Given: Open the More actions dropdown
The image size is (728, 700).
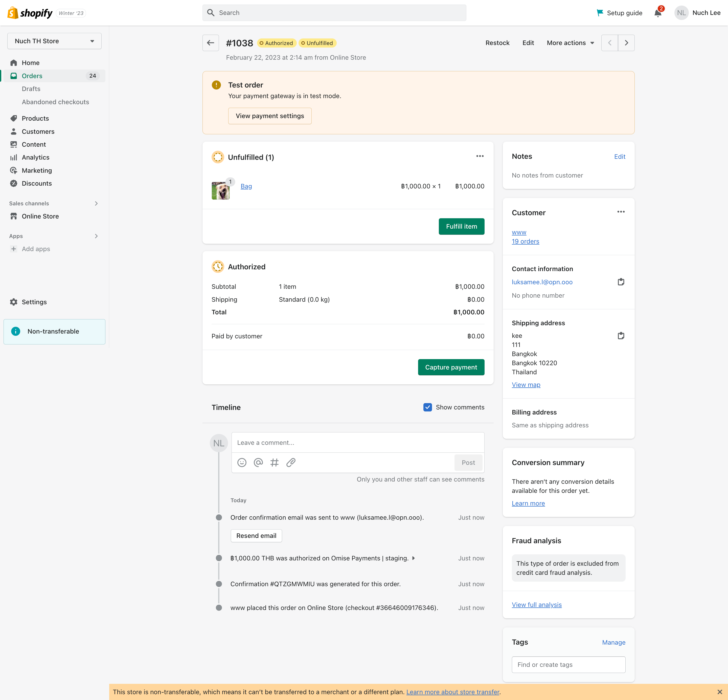Looking at the screenshot, I should pos(570,43).
